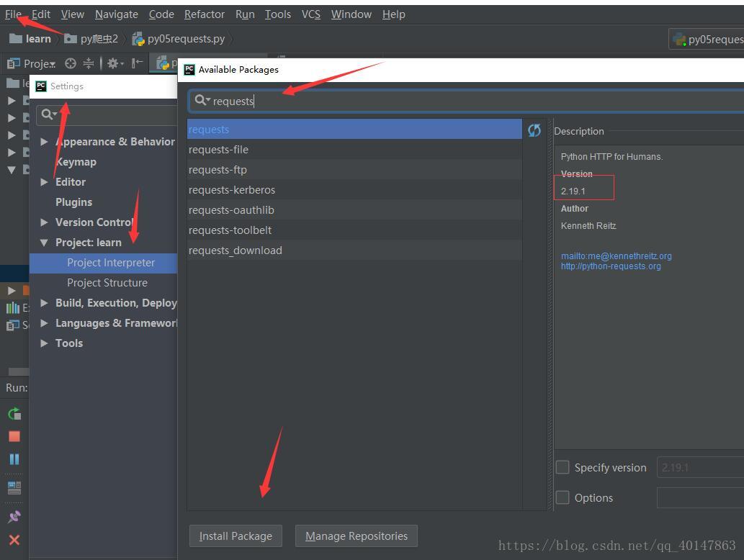Click the Options text field

tap(700, 497)
